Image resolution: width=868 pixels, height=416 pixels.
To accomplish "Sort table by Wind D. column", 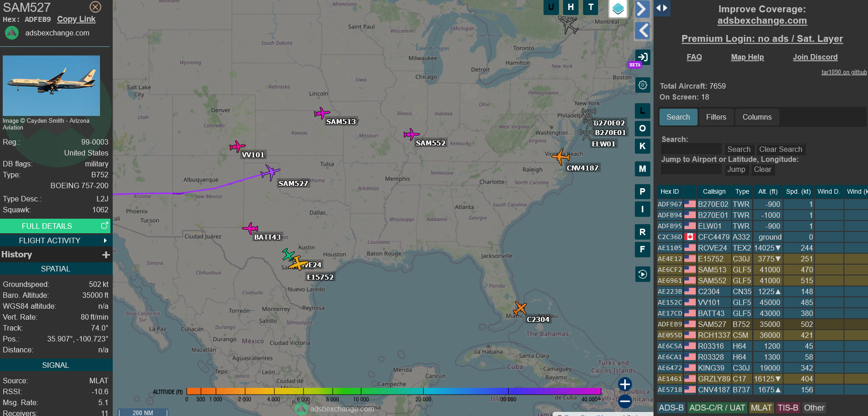I will 829,191.
